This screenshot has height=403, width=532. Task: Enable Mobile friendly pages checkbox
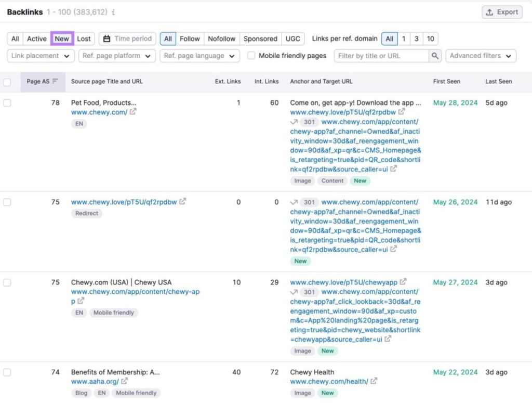pos(251,56)
